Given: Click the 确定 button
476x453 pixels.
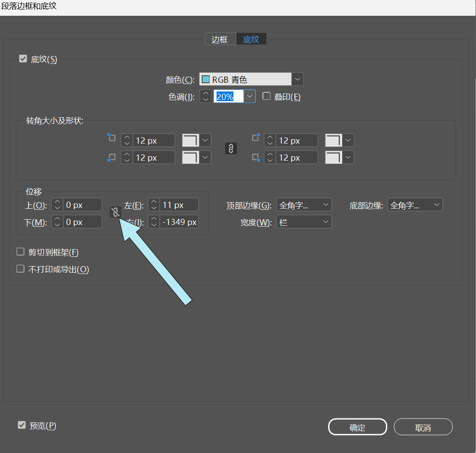Looking at the screenshot, I should click(x=357, y=427).
